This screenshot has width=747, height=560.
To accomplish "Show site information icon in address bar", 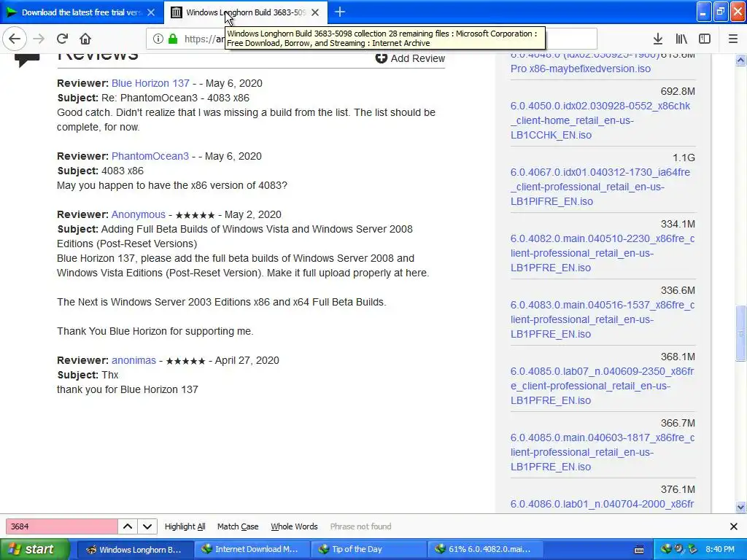I will (158, 39).
